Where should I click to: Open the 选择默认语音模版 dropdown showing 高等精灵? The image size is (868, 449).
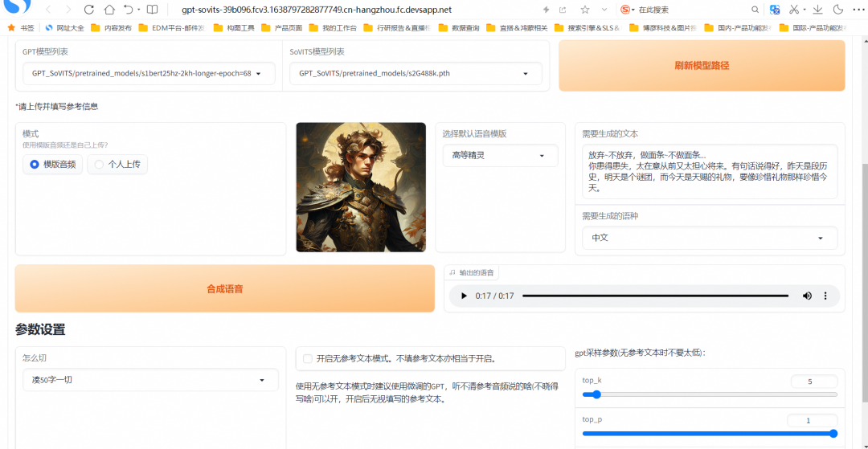(501, 155)
